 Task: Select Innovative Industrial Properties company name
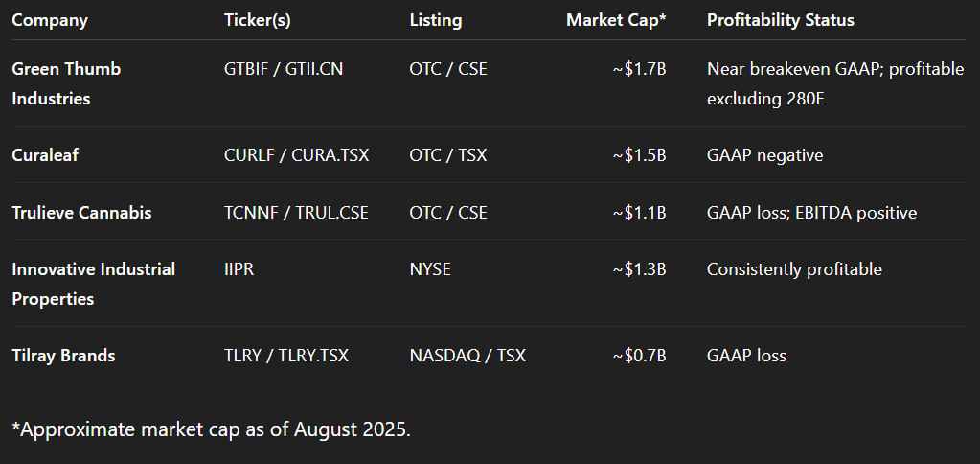(x=93, y=284)
